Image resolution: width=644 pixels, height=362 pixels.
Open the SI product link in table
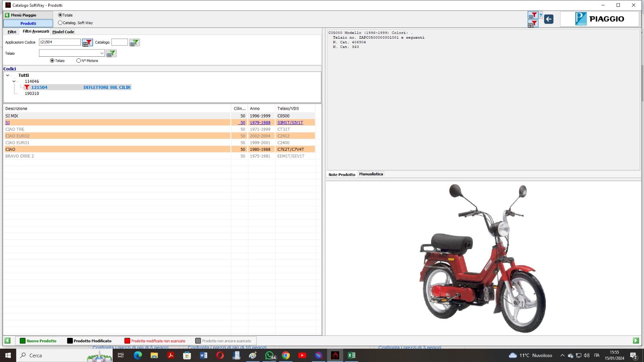pyautogui.click(x=8, y=123)
